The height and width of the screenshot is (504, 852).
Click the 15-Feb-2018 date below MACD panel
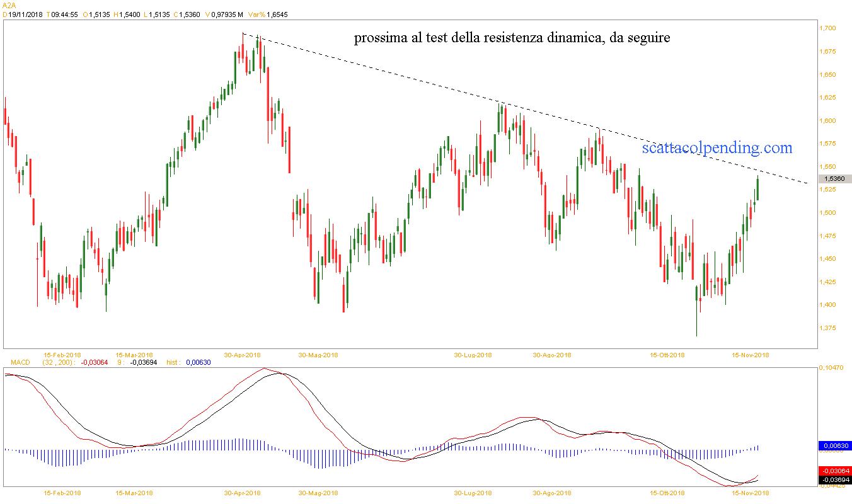click(62, 493)
